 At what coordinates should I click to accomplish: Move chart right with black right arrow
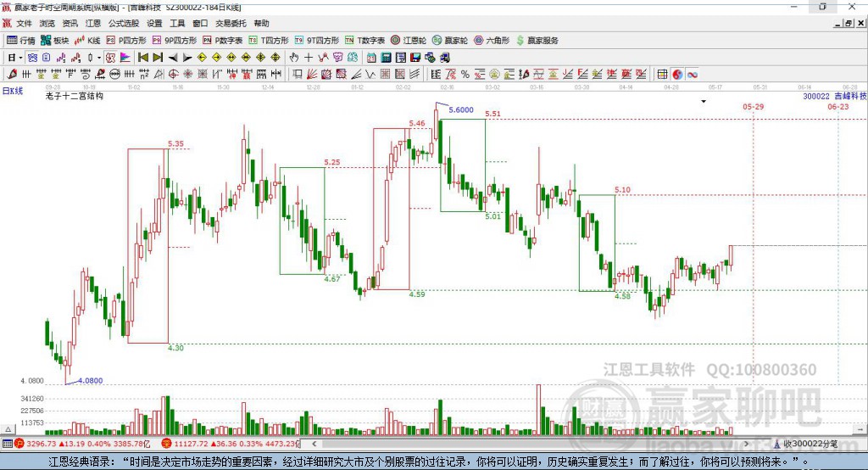pyautogui.click(x=187, y=57)
